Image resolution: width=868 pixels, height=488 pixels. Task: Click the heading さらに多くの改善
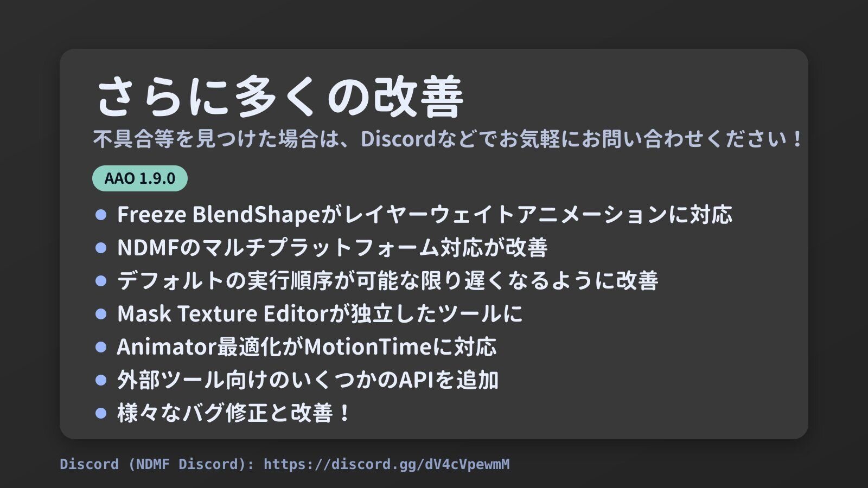[279, 97]
